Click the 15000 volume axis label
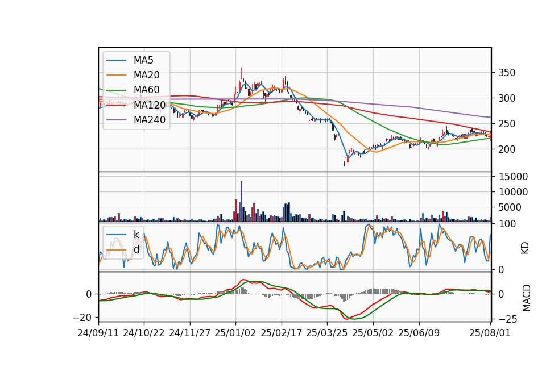The image size is (546, 392). 513,177
